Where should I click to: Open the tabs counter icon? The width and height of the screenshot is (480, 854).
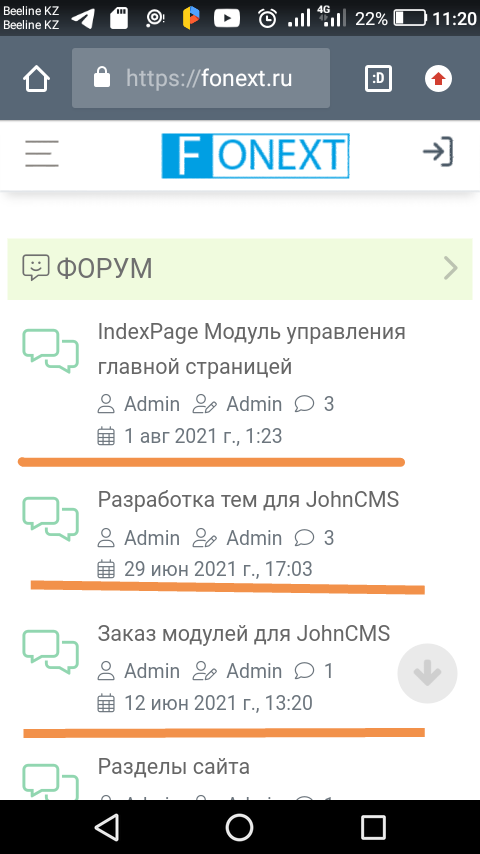pos(378,78)
